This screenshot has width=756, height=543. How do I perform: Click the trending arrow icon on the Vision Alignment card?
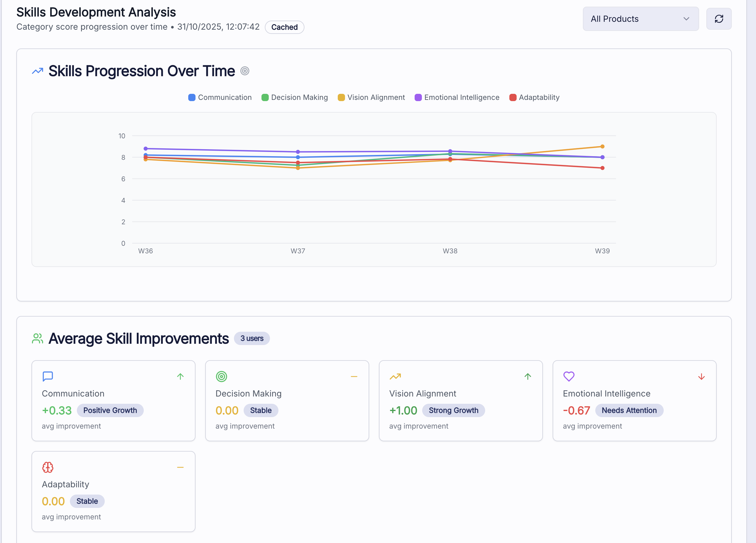(x=395, y=376)
